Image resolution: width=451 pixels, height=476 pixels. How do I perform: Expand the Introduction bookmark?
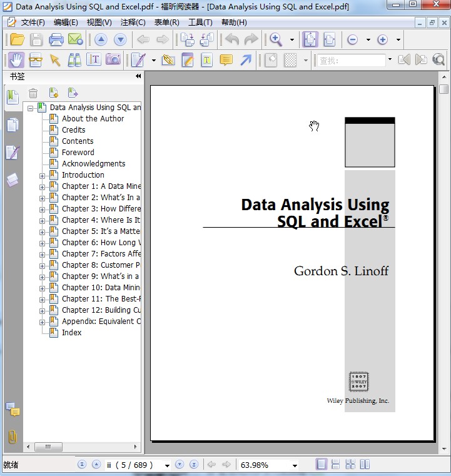[42, 176]
